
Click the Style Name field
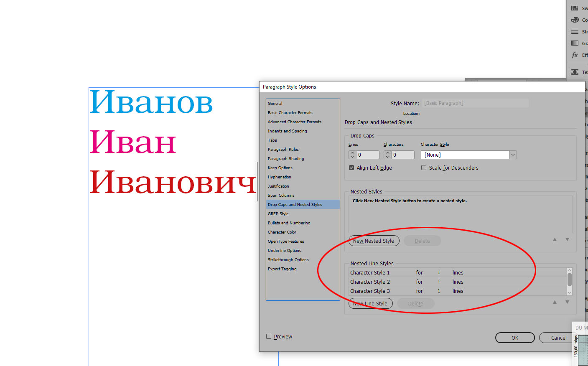coord(475,103)
